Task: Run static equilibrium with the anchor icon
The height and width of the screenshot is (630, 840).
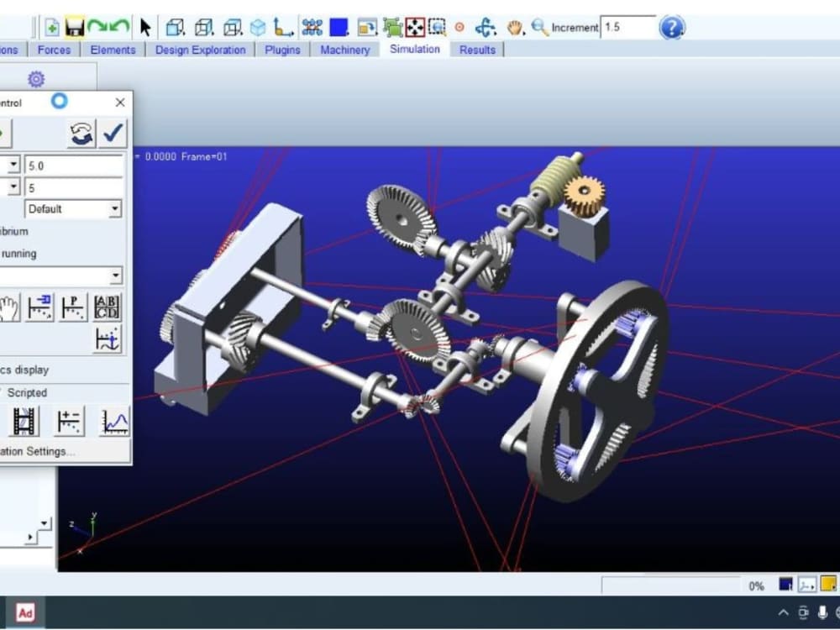Action: point(107,339)
